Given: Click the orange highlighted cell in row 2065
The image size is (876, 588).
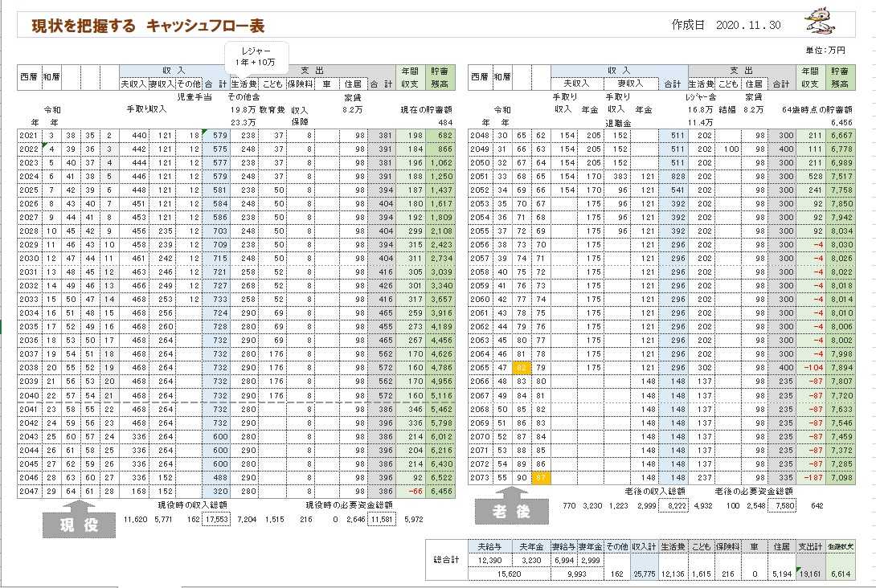Looking at the screenshot, I should click(x=522, y=367).
